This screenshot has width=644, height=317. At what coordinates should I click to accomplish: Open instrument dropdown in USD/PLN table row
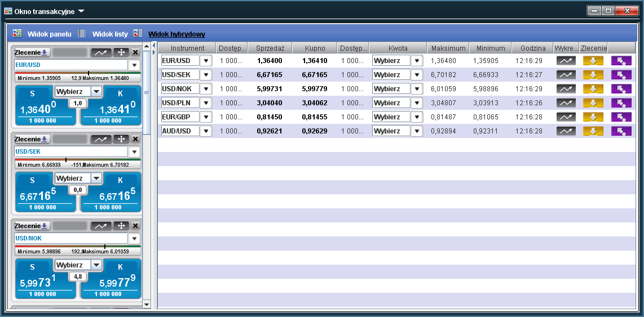206,102
